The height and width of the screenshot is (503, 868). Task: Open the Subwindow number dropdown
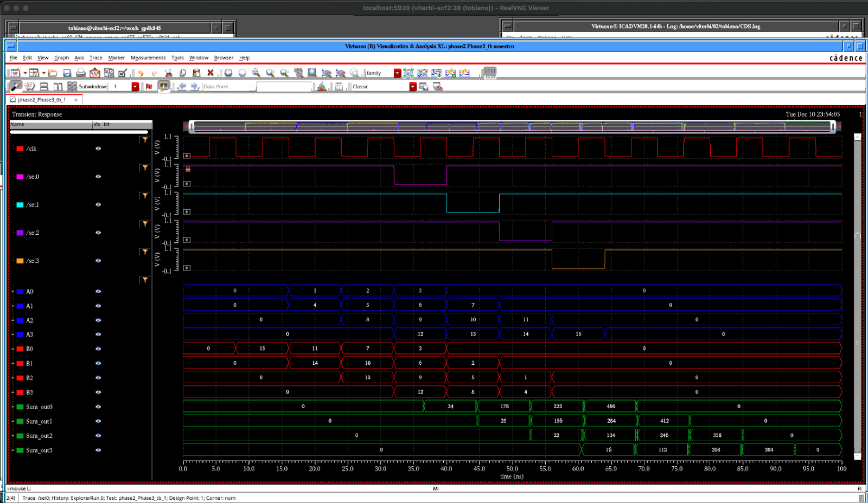pyautogui.click(x=135, y=87)
